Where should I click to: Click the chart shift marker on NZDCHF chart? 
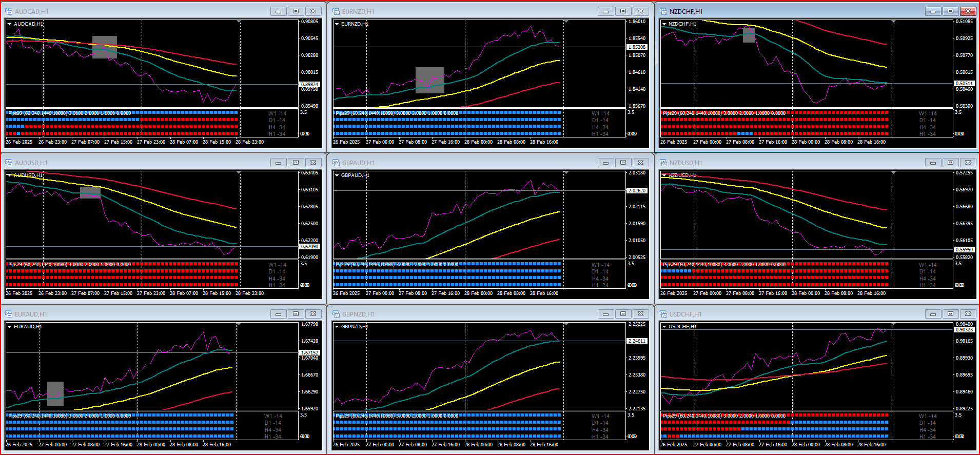[893, 22]
